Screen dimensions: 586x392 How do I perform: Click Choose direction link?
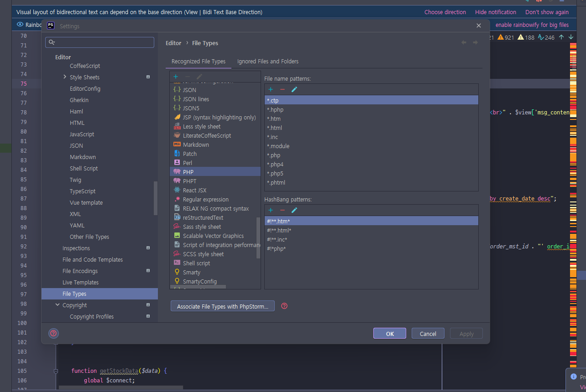tap(445, 12)
